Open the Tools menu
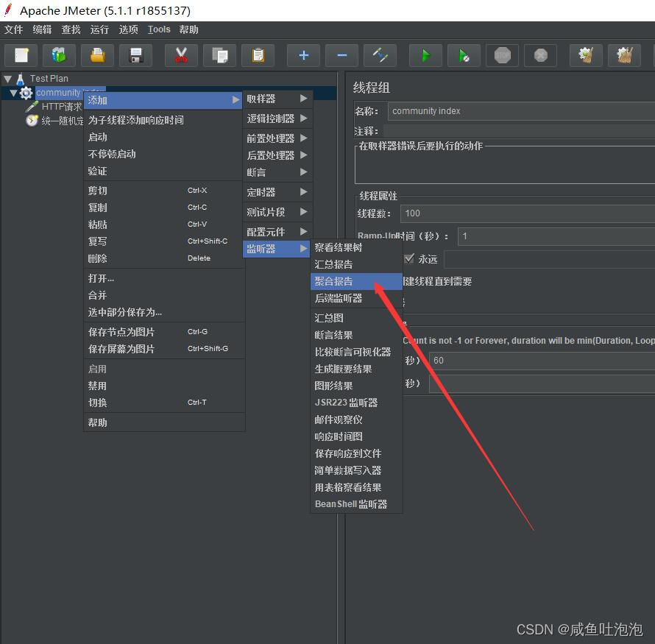 159,29
